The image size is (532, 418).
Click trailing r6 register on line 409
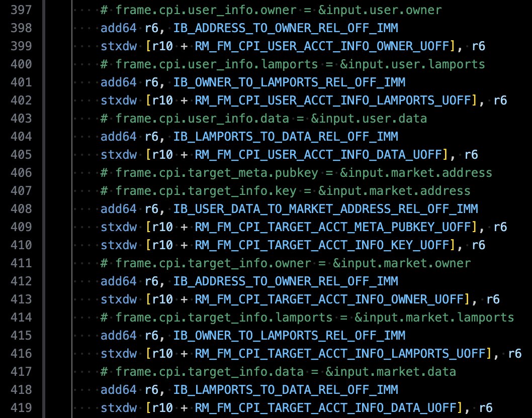coord(500,227)
